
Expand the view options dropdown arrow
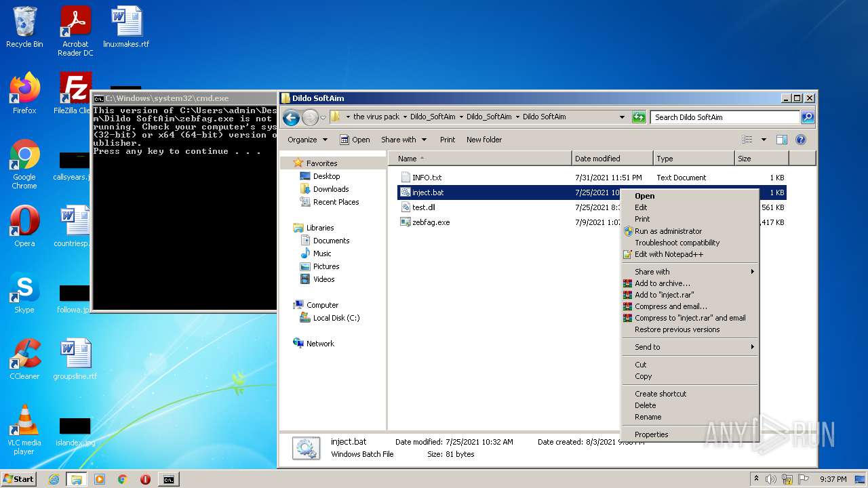[x=763, y=140]
